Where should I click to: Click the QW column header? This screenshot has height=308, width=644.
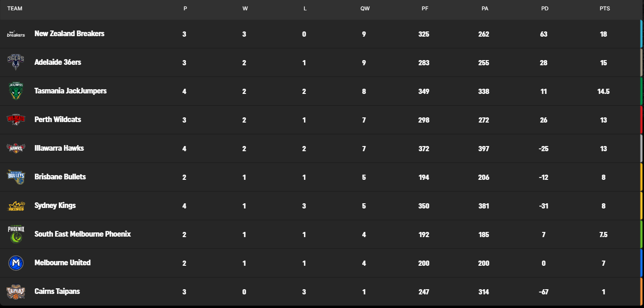pyautogui.click(x=365, y=8)
